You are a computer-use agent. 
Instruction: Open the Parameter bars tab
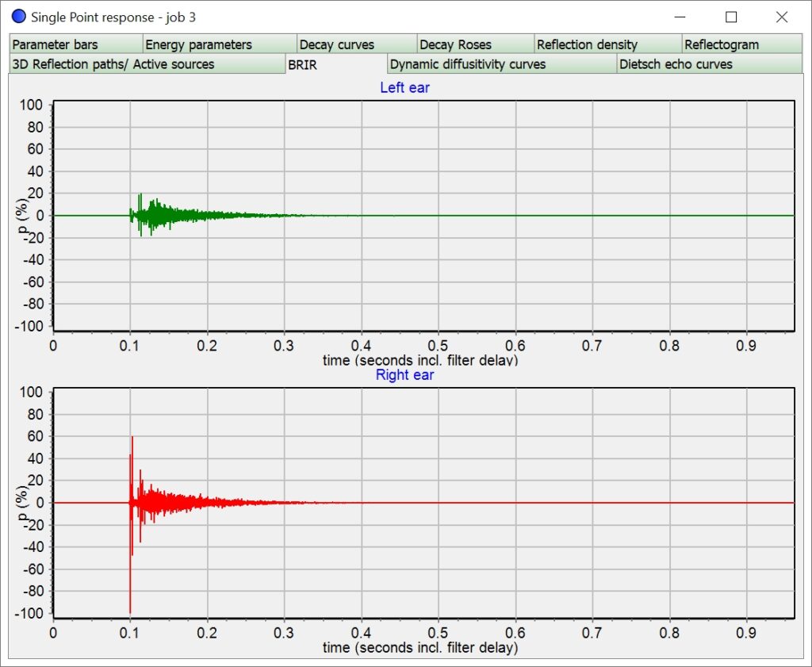[75, 44]
